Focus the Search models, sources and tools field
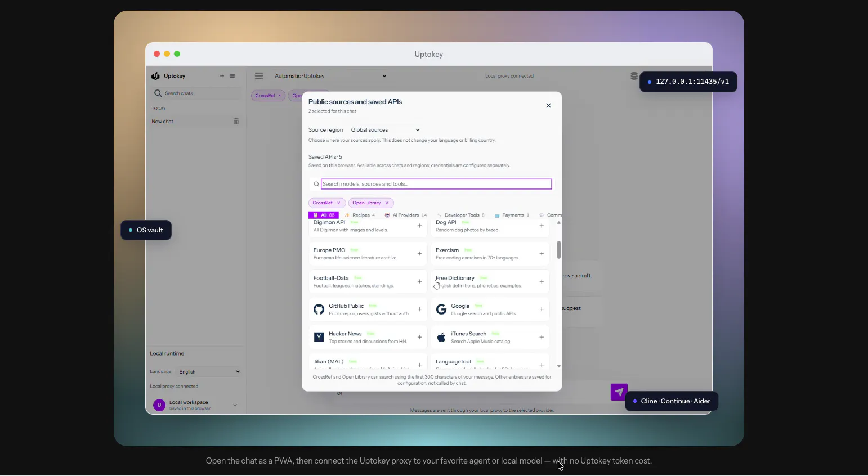Viewport: 868px width, 476px height. pyautogui.click(x=436, y=184)
